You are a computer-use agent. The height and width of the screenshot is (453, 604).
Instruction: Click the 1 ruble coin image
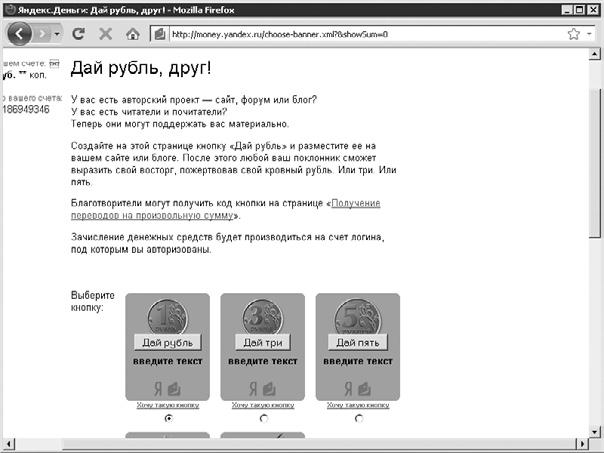click(x=167, y=316)
